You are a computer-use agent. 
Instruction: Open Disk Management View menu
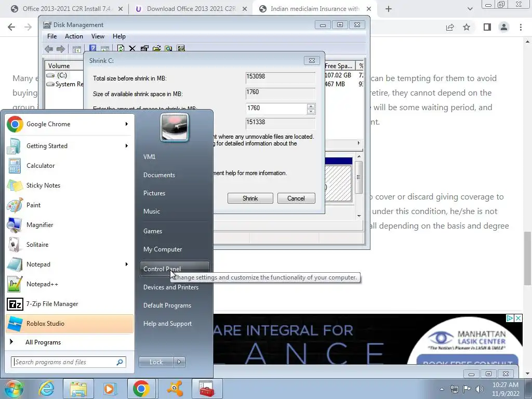pos(98,36)
